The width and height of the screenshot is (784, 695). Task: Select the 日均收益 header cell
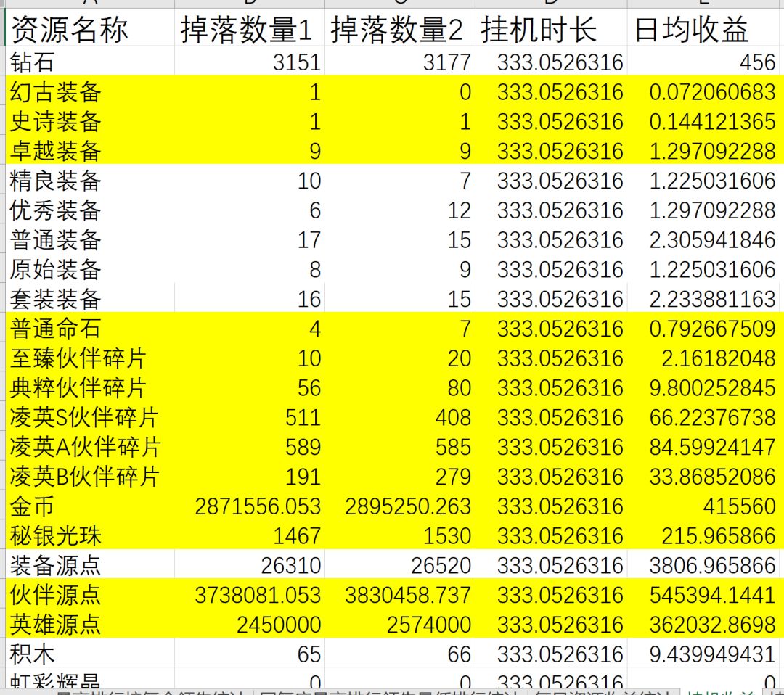[x=705, y=28]
